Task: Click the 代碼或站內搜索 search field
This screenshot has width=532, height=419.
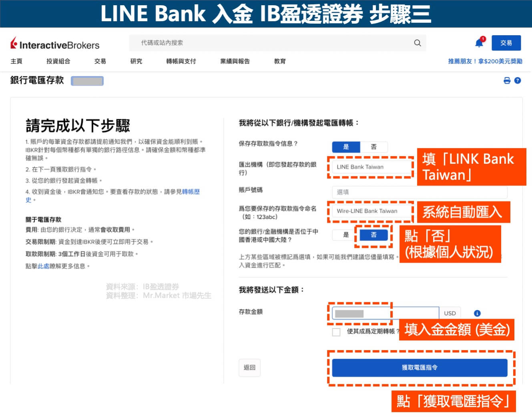Action: pos(277,43)
